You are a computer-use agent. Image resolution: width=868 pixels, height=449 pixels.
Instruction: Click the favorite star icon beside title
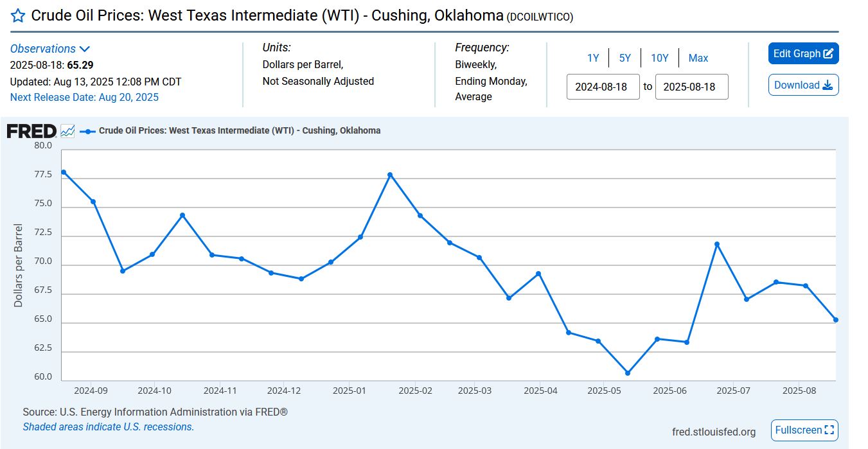[18, 17]
